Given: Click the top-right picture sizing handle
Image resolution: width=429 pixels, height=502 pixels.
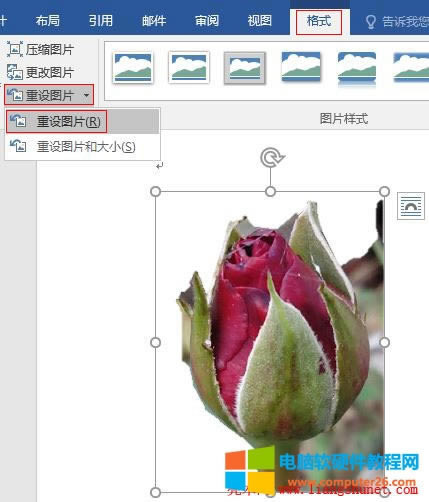Looking at the screenshot, I should coord(384,192).
